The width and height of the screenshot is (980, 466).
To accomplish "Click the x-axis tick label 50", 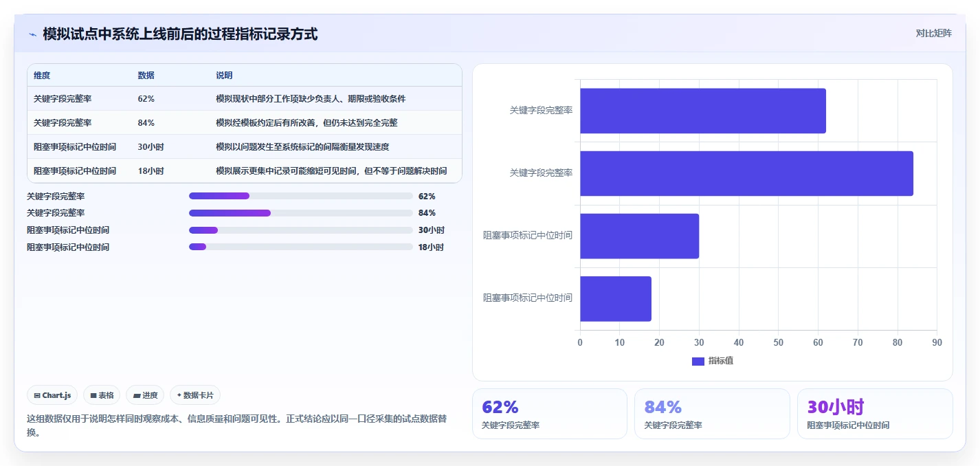I will click(779, 342).
